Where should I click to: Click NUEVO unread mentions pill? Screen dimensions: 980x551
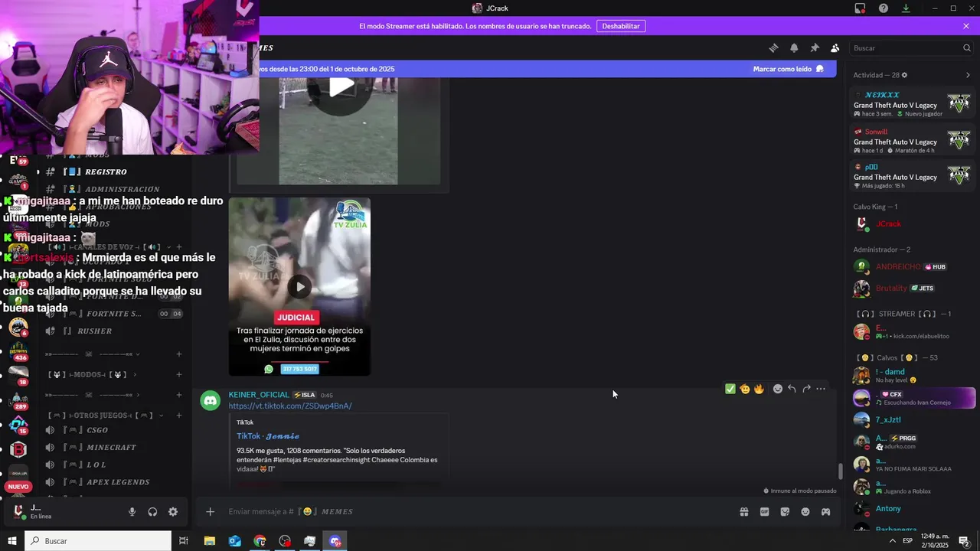(x=18, y=487)
